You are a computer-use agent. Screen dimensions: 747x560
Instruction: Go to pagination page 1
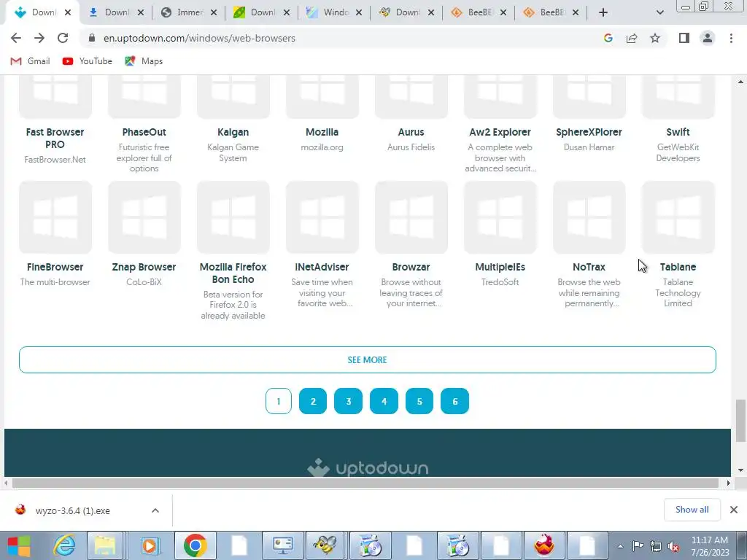click(278, 402)
